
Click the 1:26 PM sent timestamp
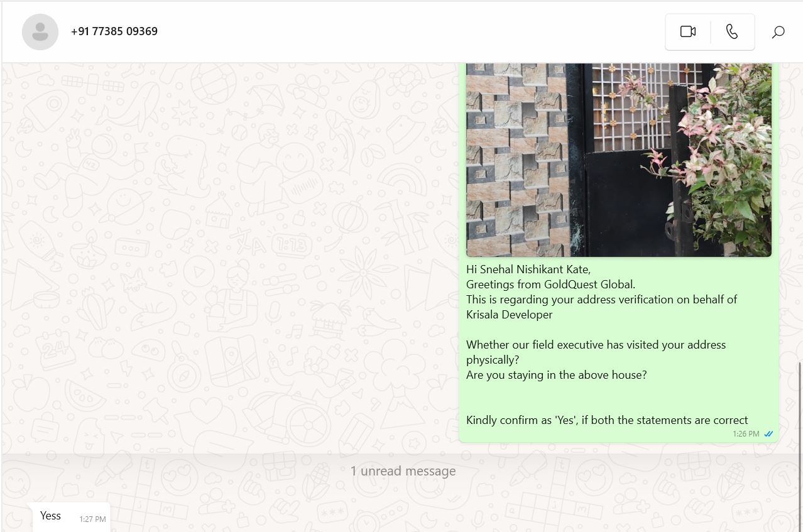pyautogui.click(x=746, y=434)
